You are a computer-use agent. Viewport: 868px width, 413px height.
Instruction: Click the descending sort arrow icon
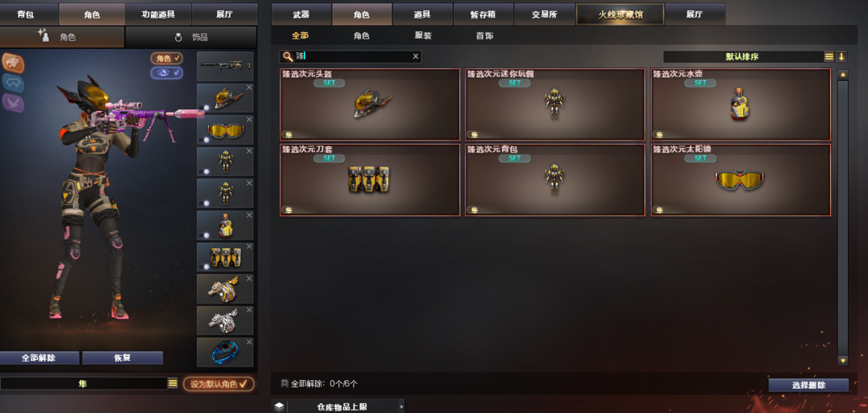pos(841,56)
